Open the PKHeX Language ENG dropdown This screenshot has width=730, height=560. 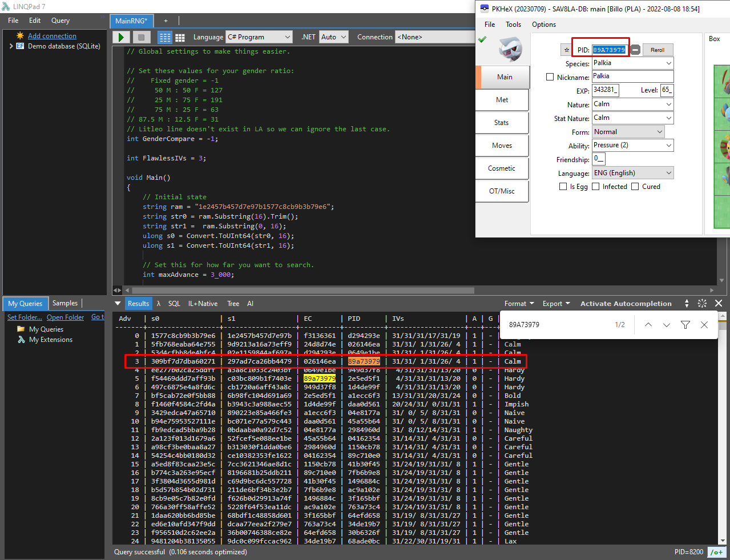click(x=632, y=173)
